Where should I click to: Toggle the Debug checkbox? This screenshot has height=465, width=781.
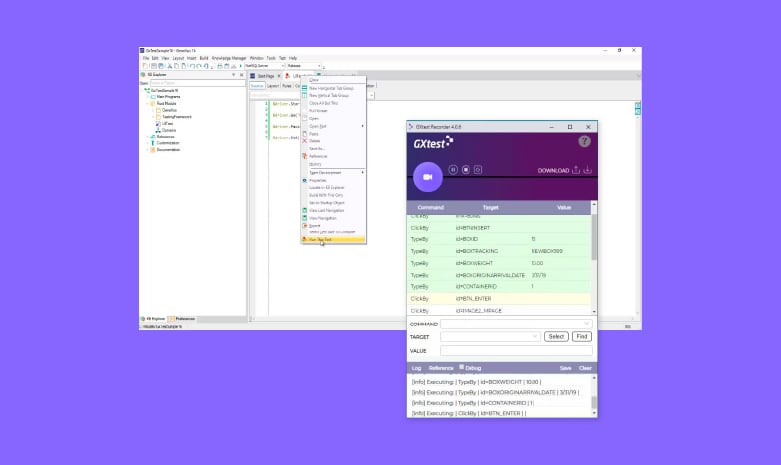click(x=461, y=368)
